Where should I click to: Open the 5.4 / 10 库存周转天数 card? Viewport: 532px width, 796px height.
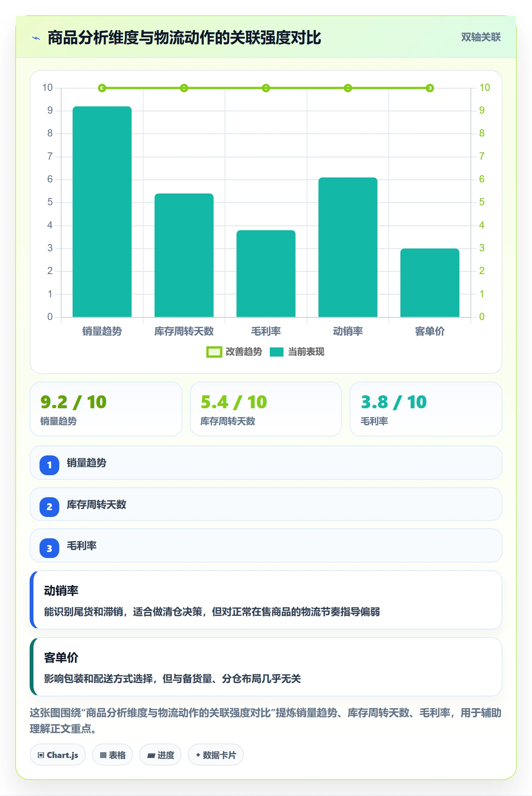click(x=266, y=409)
